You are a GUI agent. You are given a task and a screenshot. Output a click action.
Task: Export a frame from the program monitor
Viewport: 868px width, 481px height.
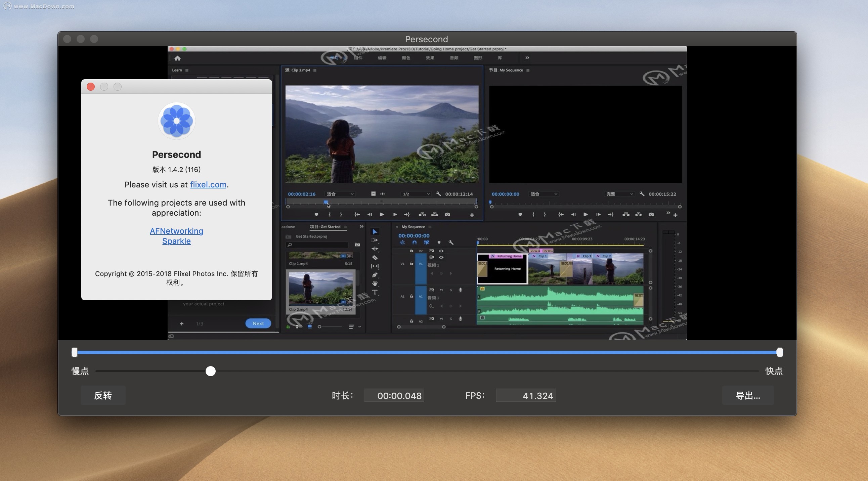click(x=651, y=215)
